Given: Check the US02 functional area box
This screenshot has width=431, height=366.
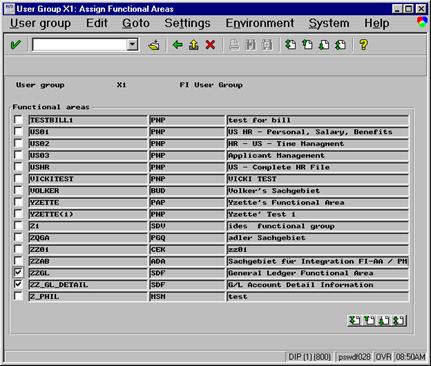Looking at the screenshot, I should pyautogui.click(x=18, y=143).
